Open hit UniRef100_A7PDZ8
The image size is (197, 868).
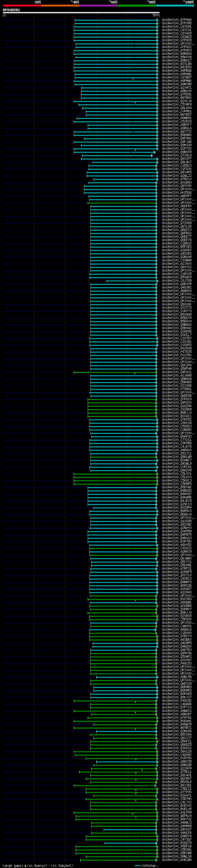[x=177, y=40]
